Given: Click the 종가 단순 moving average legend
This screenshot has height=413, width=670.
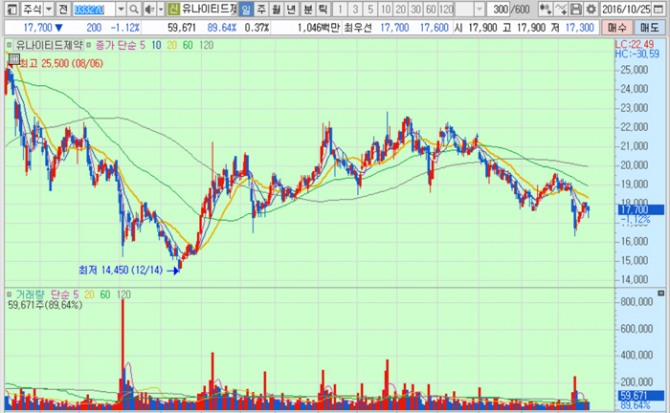Looking at the screenshot, I should pyautogui.click(x=117, y=45).
